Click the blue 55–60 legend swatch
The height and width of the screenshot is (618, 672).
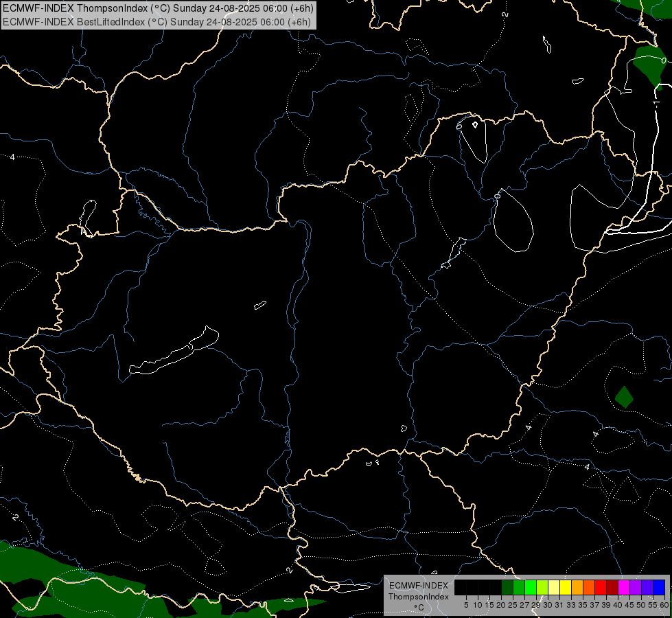tap(659, 587)
